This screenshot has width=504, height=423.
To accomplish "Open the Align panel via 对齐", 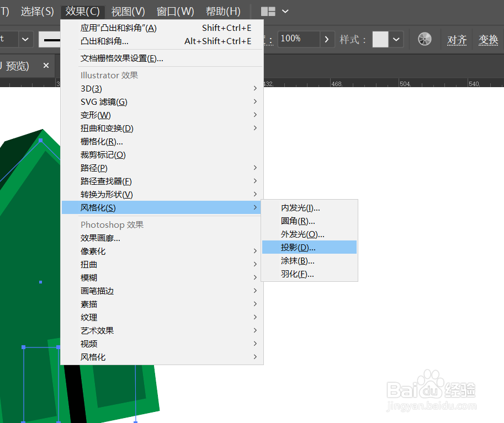I will 457,40.
